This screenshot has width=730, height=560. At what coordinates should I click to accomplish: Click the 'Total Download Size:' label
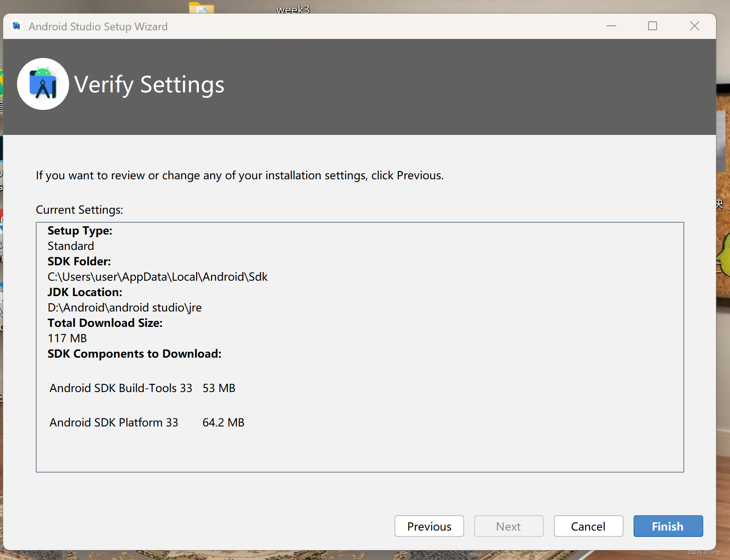105,323
